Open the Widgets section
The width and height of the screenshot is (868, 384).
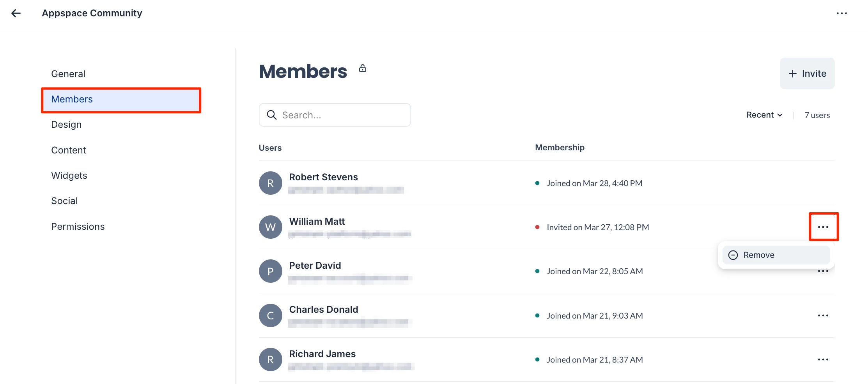point(69,176)
